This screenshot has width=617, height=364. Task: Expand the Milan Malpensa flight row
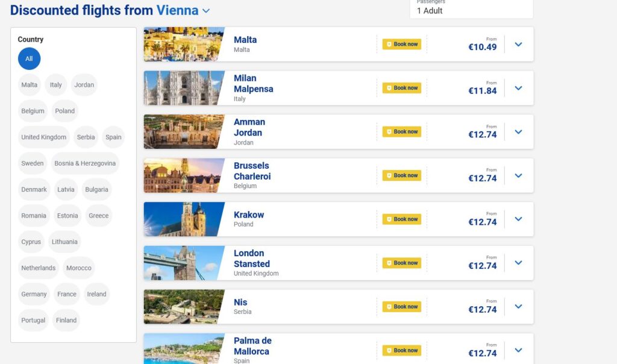click(x=518, y=88)
